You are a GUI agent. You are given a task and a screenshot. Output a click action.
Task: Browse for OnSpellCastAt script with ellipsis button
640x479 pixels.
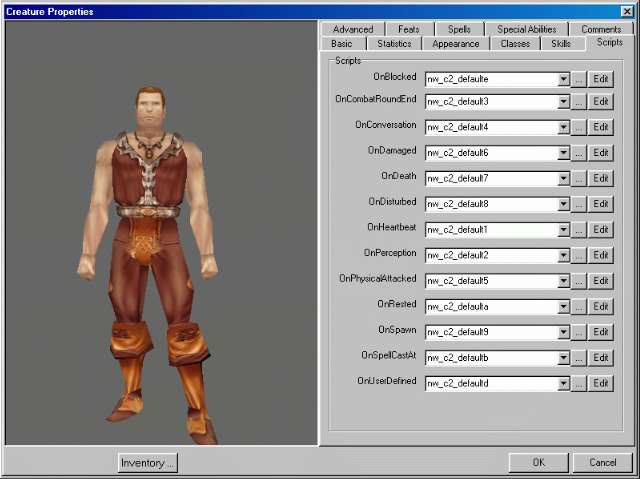578,358
